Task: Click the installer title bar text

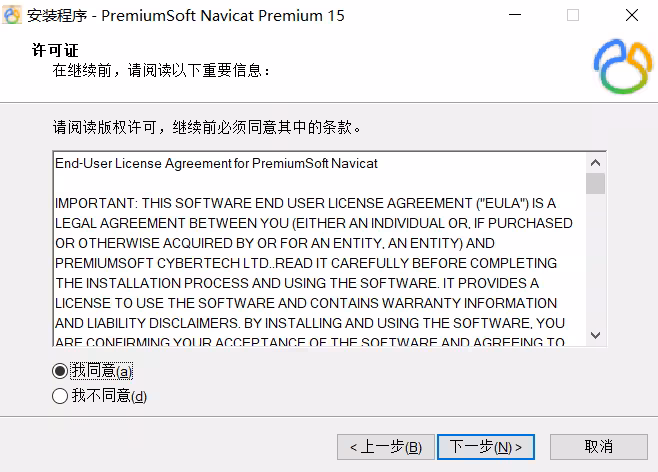Action: click(185, 16)
